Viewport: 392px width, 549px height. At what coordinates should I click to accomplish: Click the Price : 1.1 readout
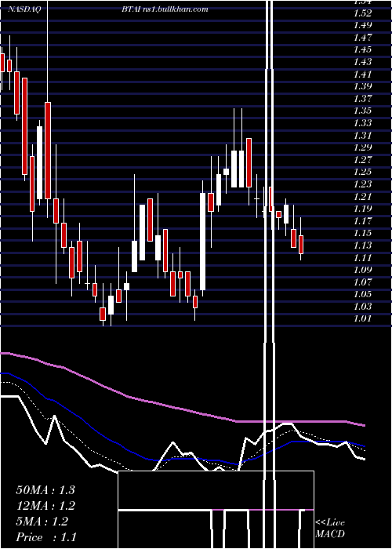(46, 537)
